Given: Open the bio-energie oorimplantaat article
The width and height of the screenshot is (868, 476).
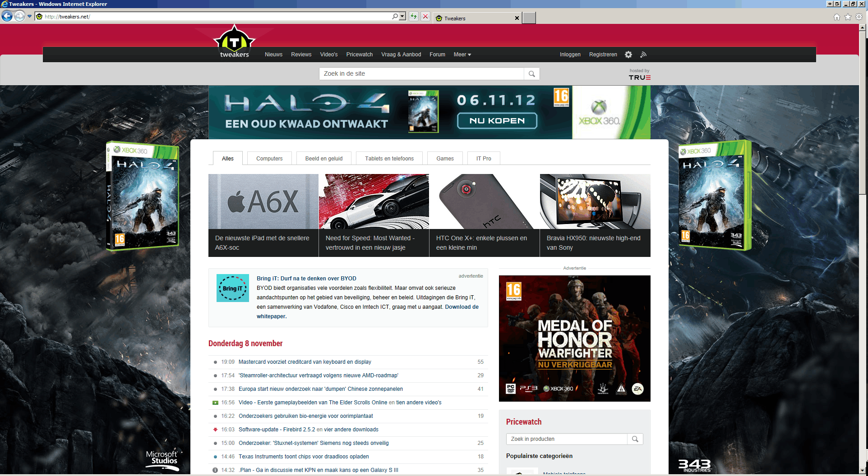Looking at the screenshot, I should click(x=306, y=416).
